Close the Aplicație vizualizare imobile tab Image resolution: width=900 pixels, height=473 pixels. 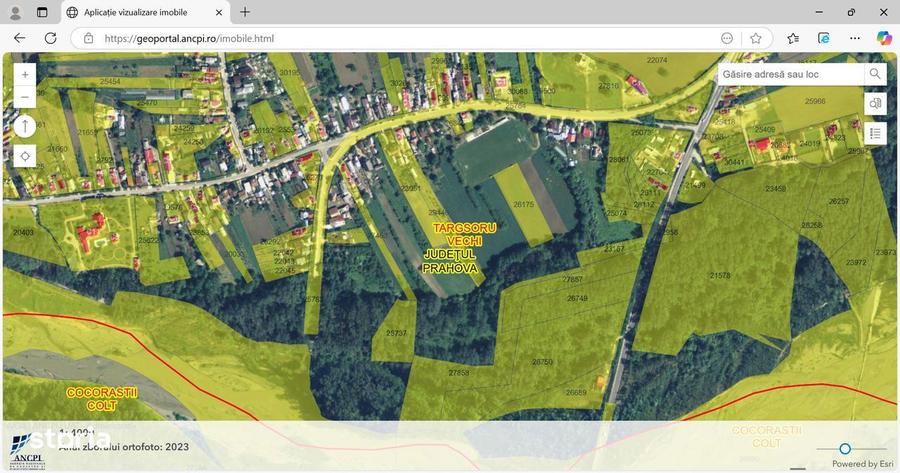219,12
